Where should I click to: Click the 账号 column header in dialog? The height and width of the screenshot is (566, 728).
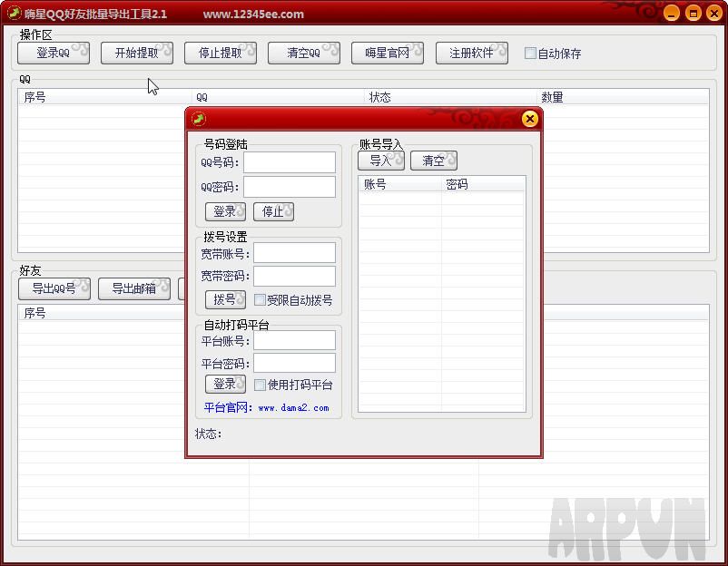pos(399,184)
